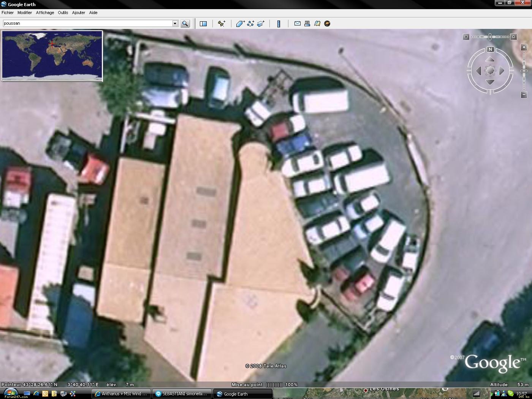Screen dimensions: 532x399
Task: Add a placemark with pushpin icon
Action: pyautogui.click(x=222, y=24)
